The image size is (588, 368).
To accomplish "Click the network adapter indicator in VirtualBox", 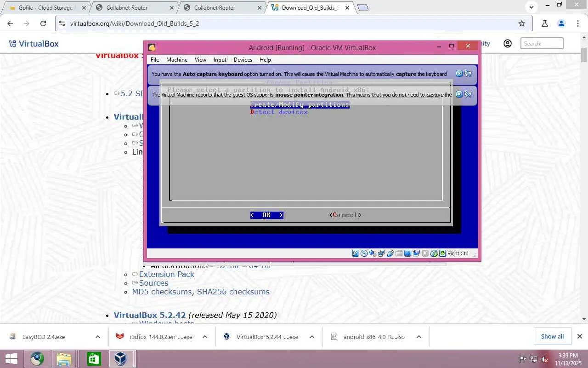I will click(381, 253).
